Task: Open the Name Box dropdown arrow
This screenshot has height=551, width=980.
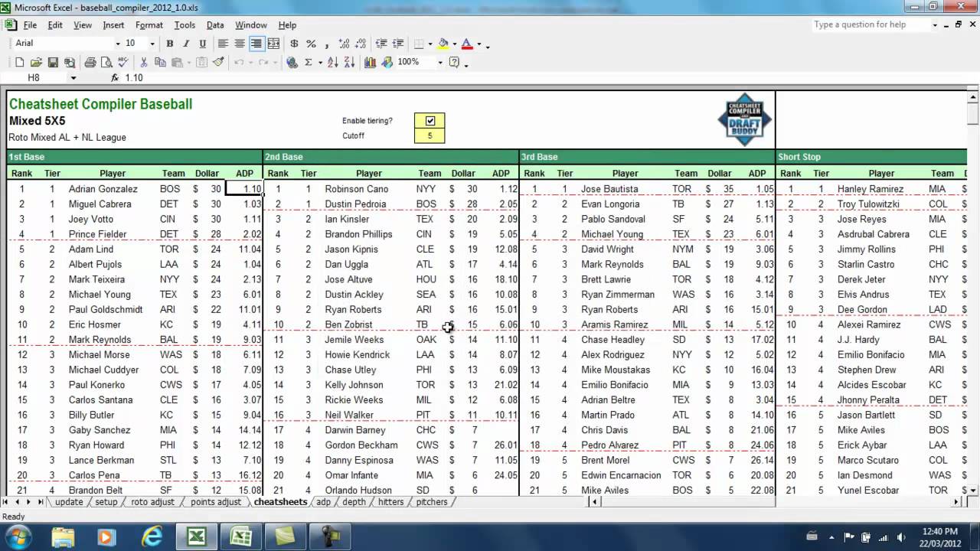Action: (73, 78)
